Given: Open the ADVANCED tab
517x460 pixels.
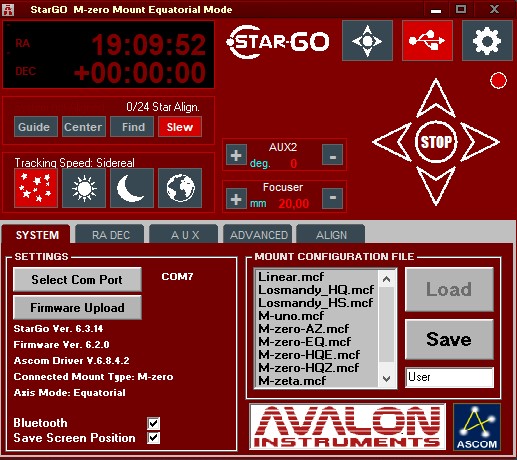Looking at the screenshot, I should (258, 235).
